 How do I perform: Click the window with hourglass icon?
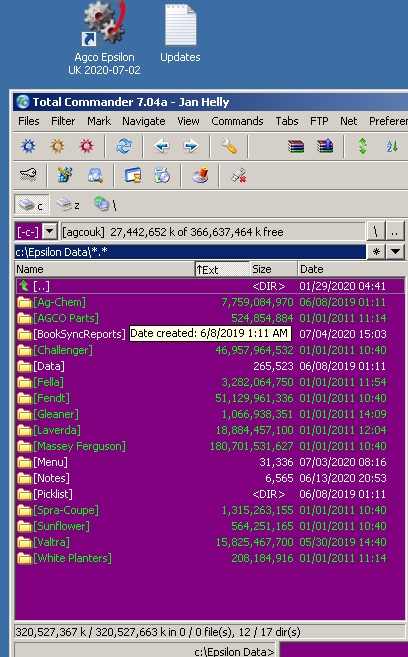[133, 175]
